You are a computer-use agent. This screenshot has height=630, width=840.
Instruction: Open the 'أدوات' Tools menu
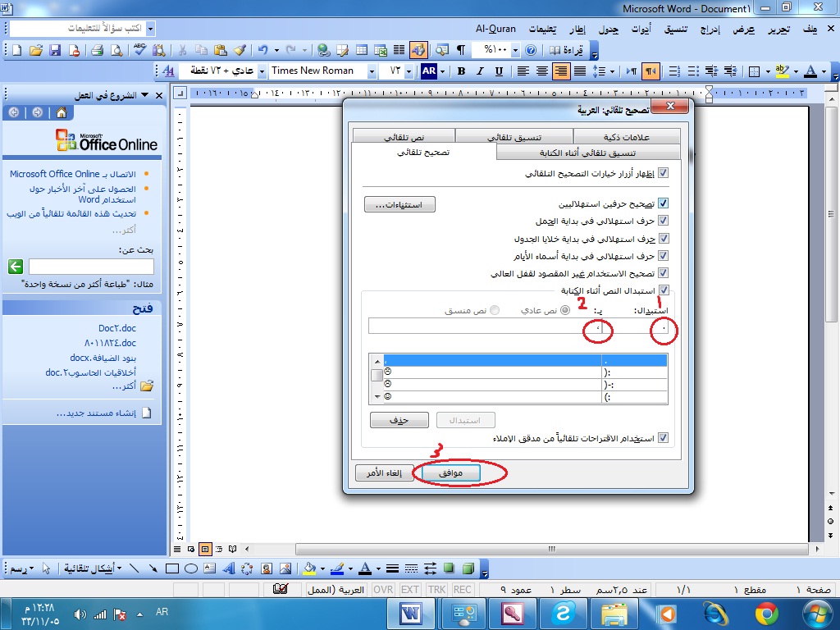tap(641, 29)
